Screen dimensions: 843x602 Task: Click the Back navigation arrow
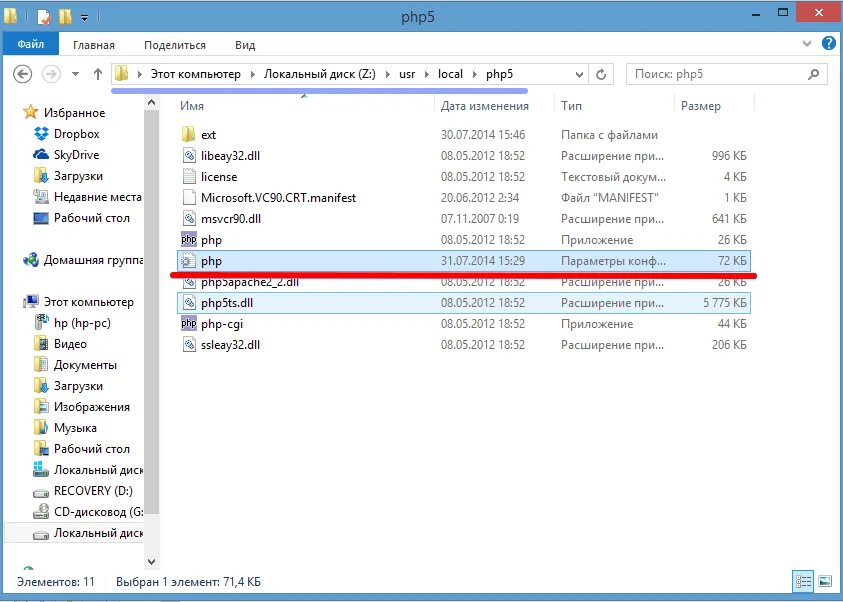coord(23,74)
